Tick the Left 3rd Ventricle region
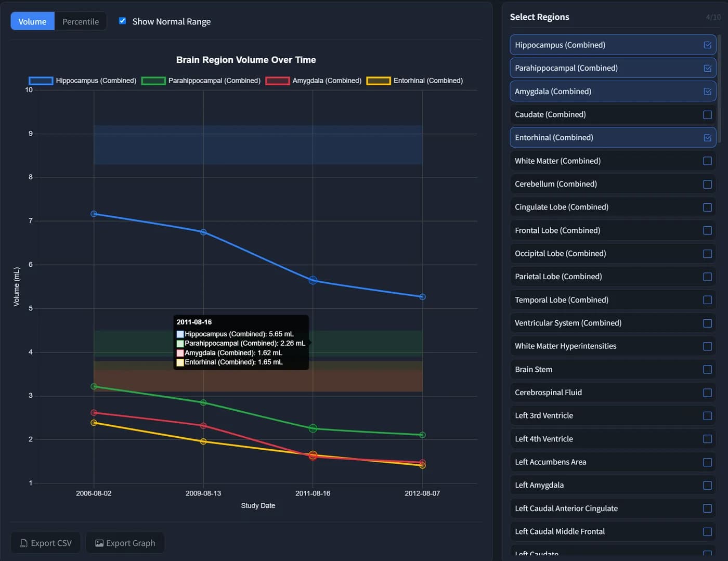This screenshot has width=728, height=561. [613, 415]
